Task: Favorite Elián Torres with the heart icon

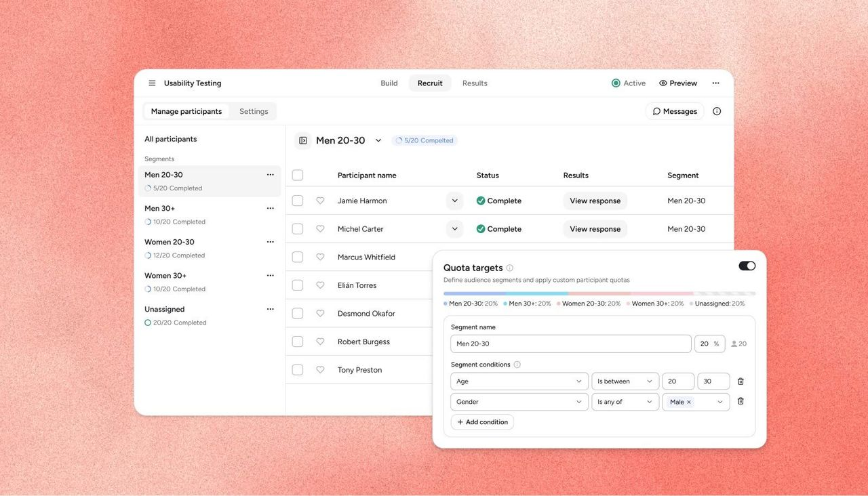Action: pyautogui.click(x=320, y=285)
